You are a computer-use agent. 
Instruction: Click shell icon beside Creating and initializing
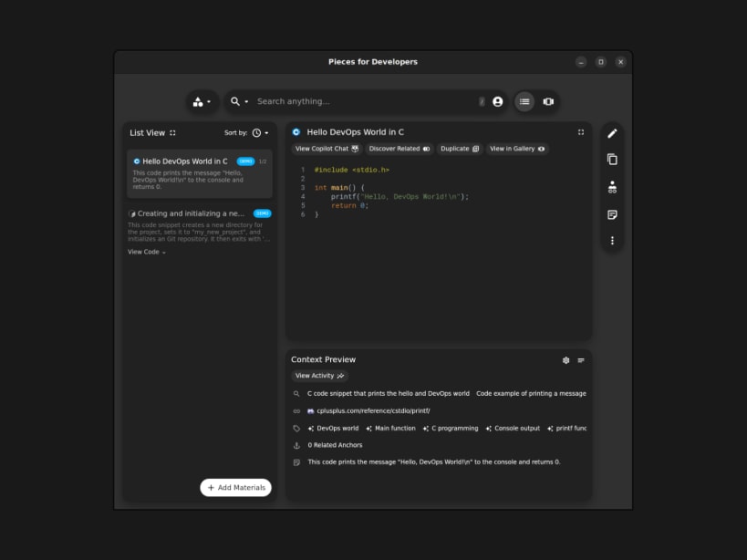(x=132, y=213)
